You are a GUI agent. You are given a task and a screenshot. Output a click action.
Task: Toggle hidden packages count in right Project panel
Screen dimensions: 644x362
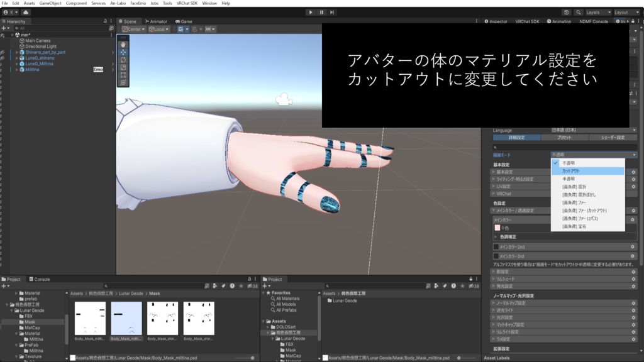click(x=474, y=286)
